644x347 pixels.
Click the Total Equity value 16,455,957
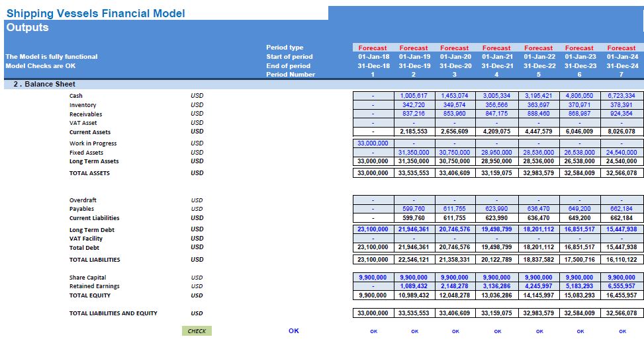(621, 295)
